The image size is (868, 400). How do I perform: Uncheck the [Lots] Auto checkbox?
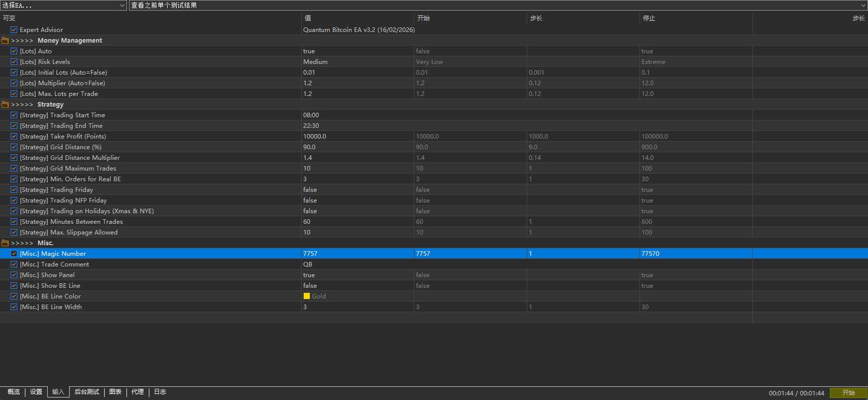click(14, 51)
